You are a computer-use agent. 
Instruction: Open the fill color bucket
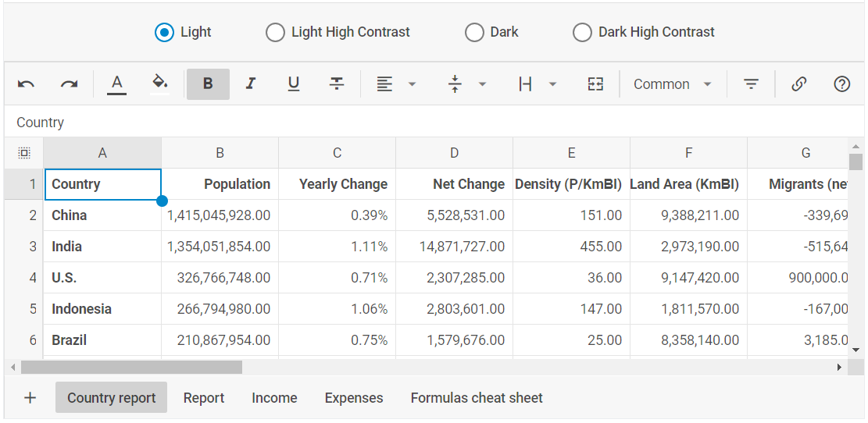tap(160, 84)
